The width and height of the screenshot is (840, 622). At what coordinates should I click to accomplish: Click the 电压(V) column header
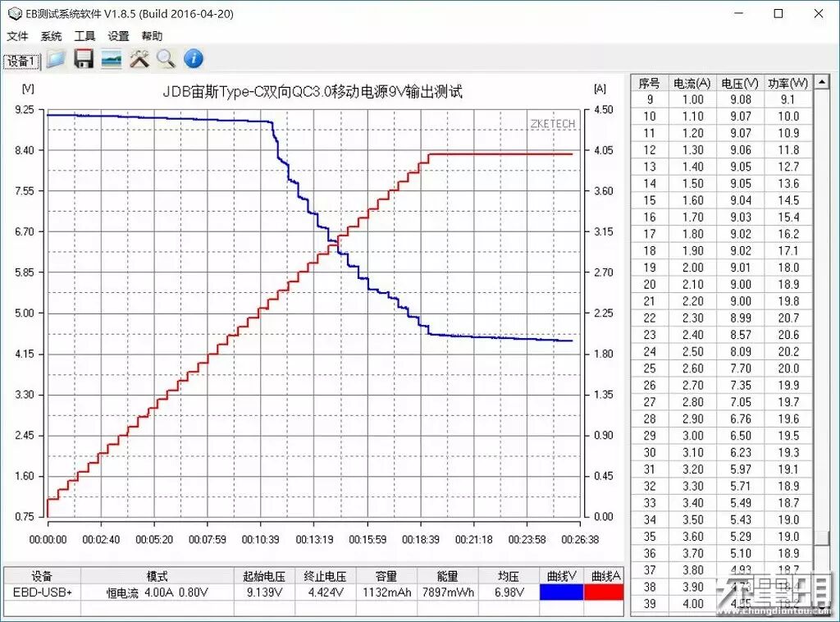(x=740, y=83)
